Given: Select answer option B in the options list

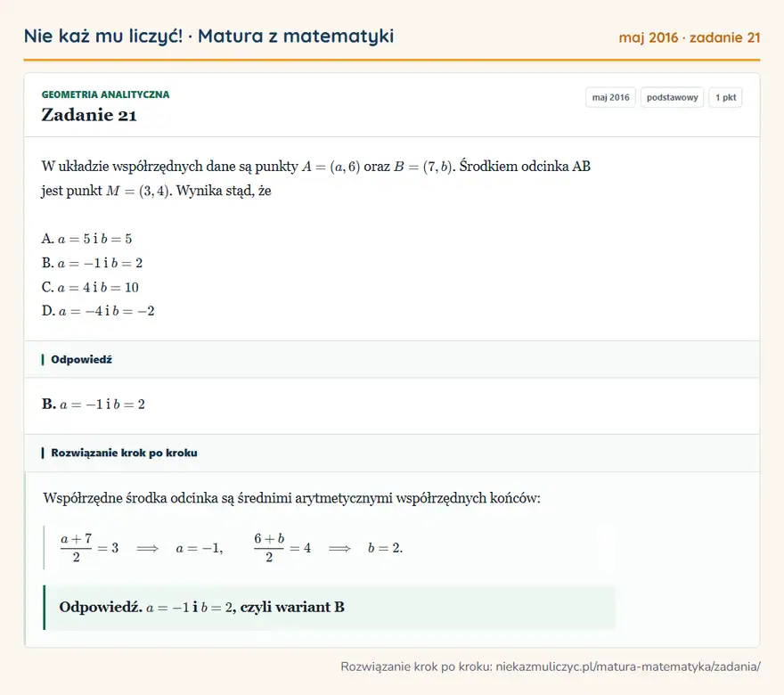Looking at the screenshot, I should pos(92,263).
